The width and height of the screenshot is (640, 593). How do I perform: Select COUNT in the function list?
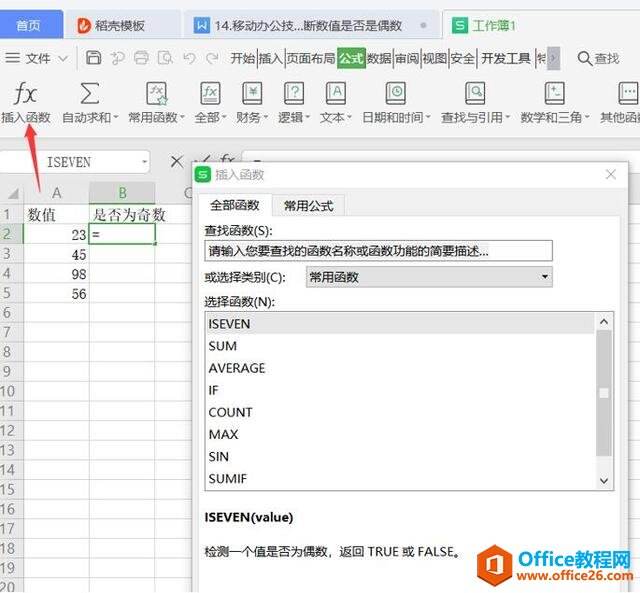coord(400,412)
